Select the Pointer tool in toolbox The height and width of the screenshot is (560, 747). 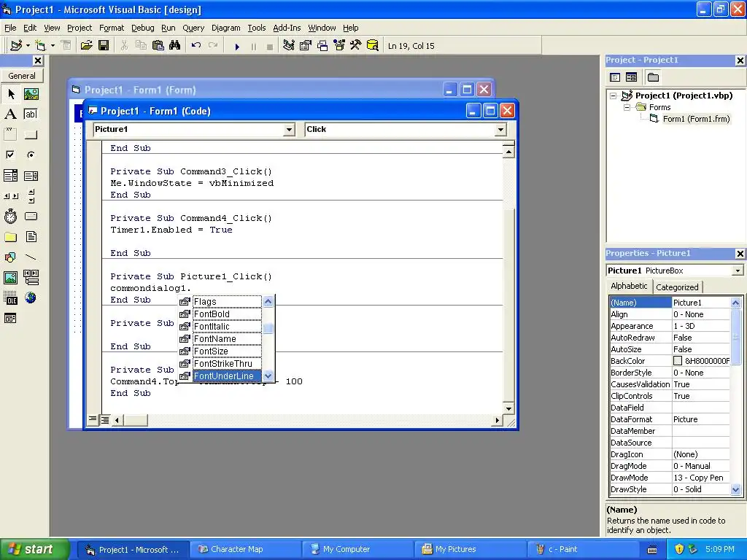(11, 94)
